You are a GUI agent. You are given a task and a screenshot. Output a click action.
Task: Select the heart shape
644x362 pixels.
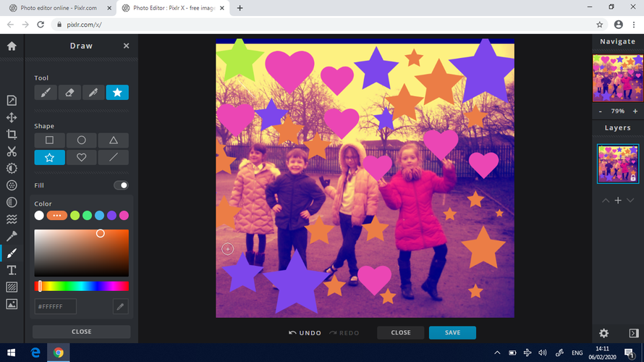point(82,157)
